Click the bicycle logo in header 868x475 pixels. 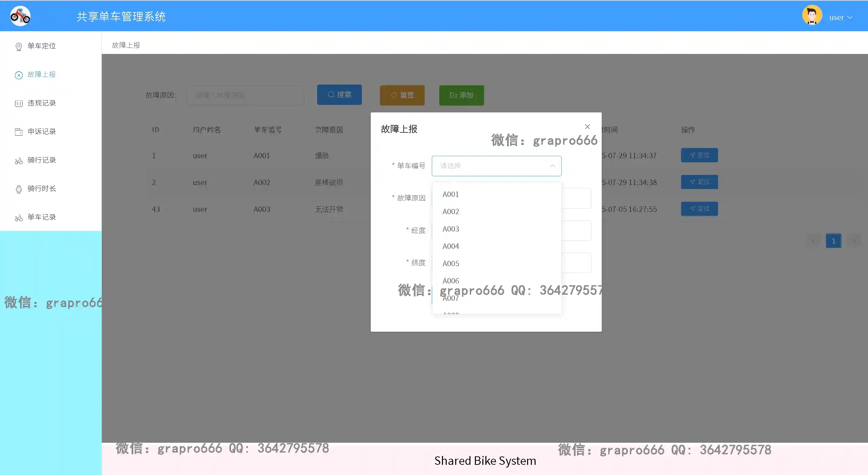20,16
